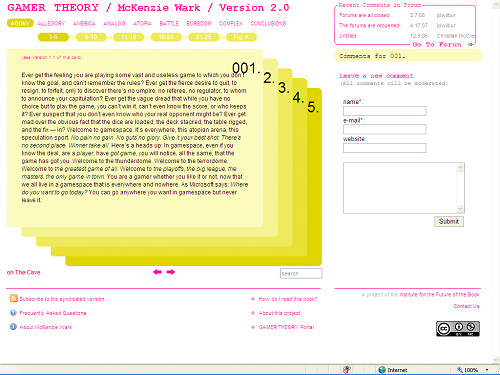500x375 pixels.
Task: Select cards 1-5 pill
Action: [53, 37]
